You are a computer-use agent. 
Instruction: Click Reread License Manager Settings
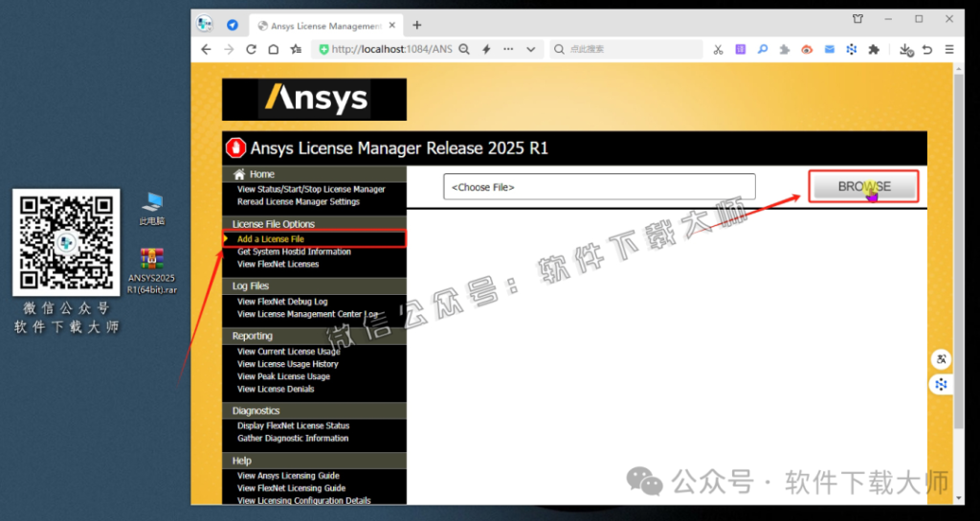tap(299, 201)
